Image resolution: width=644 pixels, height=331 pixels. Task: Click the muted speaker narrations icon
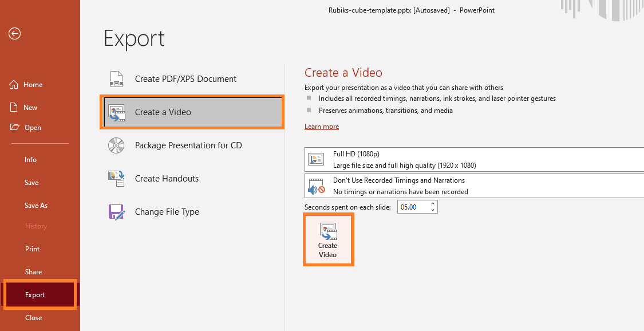tap(315, 185)
